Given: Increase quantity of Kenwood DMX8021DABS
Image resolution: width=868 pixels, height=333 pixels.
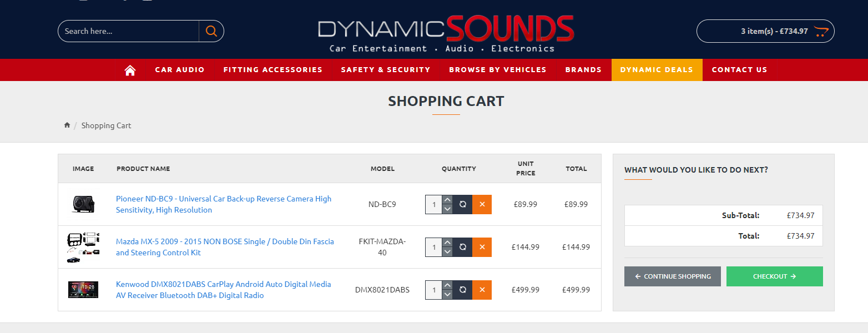Looking at the screenshot, I should coord(447,285).
